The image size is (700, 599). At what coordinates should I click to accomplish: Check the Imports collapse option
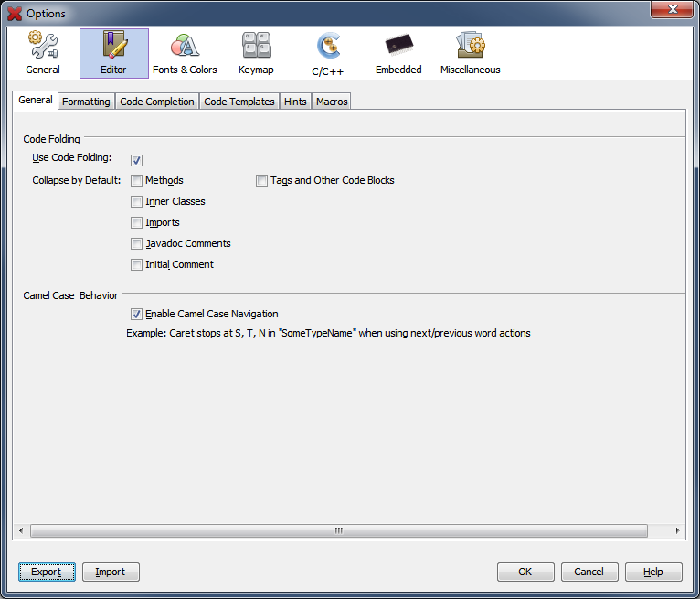click(x=136, y=222)
